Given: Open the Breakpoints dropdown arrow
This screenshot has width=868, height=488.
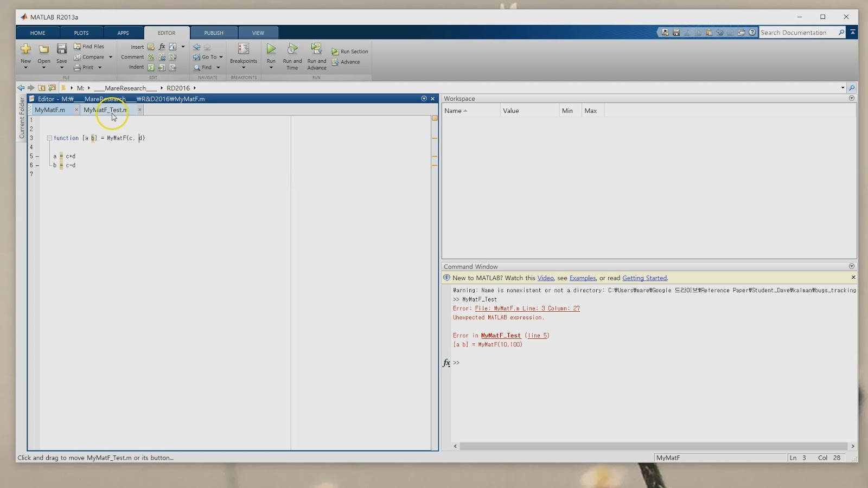Looking at the screenshot, I should [x=244, y=68].
